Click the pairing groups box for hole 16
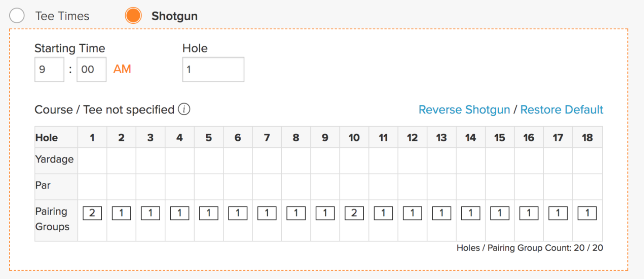The height and width of the screenshot is (279, 644). point(529,213)
